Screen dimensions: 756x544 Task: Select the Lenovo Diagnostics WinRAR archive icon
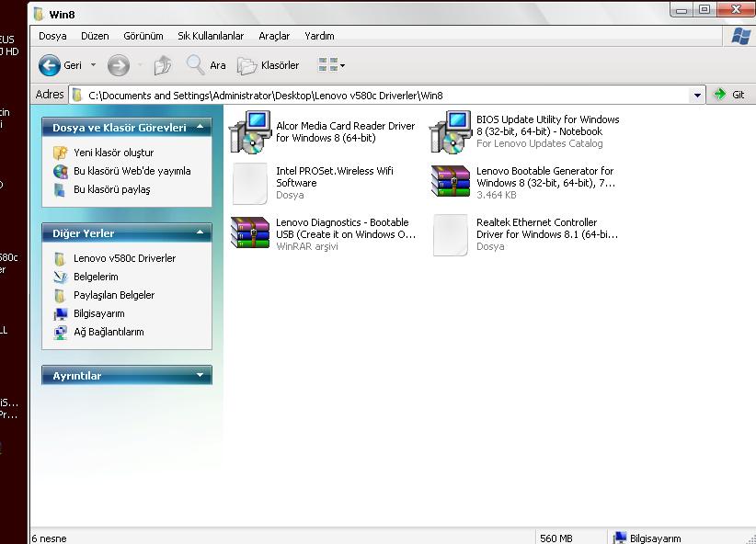[x=250, y=232]
